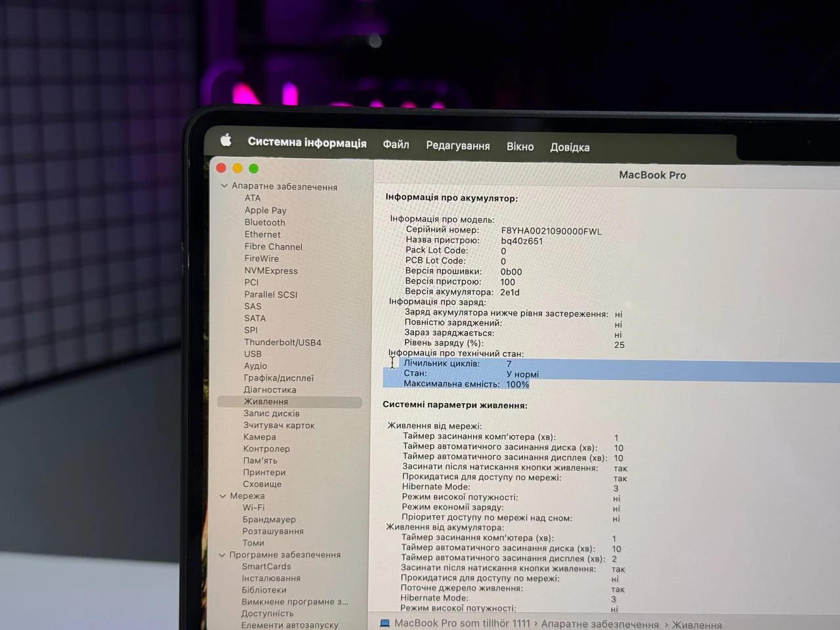Viewport: 840px width, 630px height.
Task: Select Зчитувач карток in the sidebar
Action: click(279, 425)
